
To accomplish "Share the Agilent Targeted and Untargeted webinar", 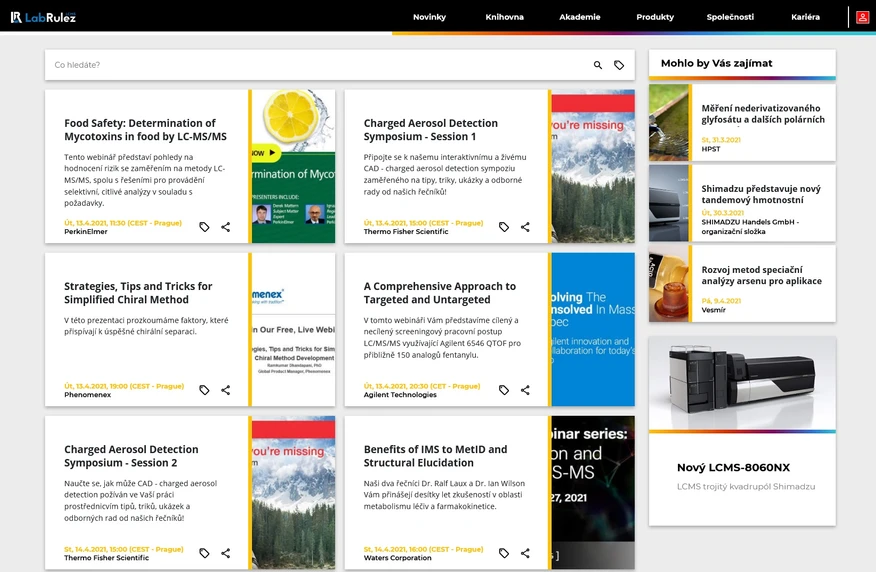I will point(525,390).
